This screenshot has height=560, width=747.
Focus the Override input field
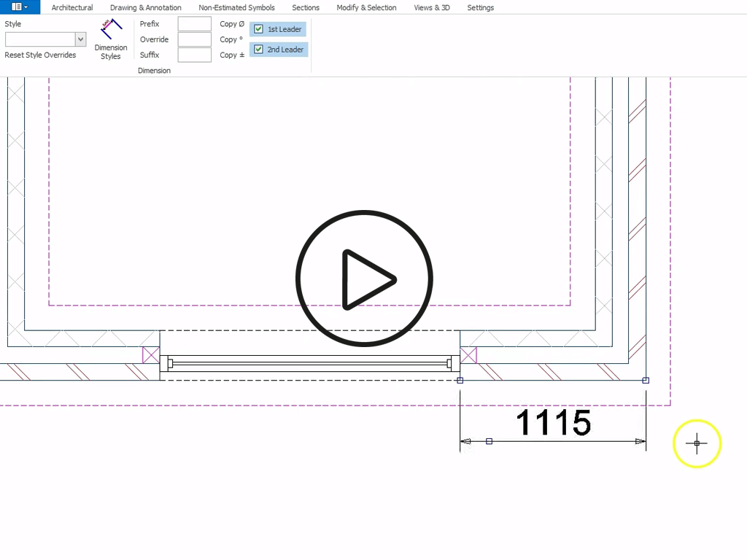click(x=194, y=39)
